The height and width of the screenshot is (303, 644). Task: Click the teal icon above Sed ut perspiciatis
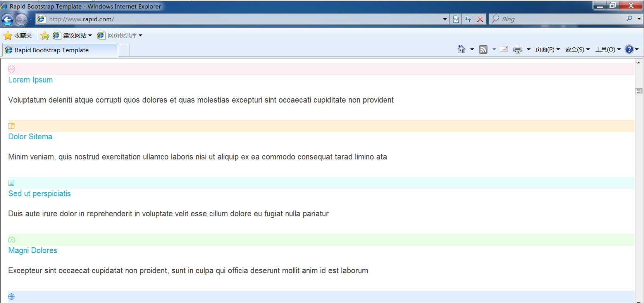pos(11,183)
